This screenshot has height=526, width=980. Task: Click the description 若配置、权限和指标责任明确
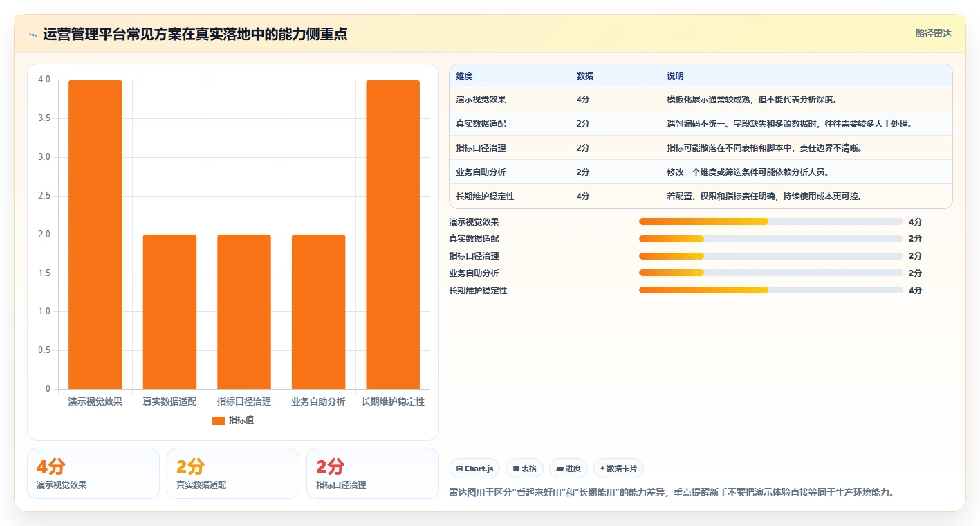(764, 197)
